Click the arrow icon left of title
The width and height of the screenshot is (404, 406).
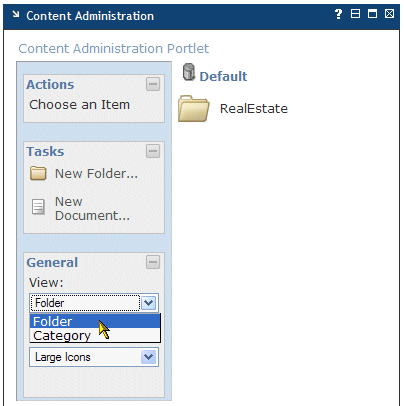click(16, 14)
